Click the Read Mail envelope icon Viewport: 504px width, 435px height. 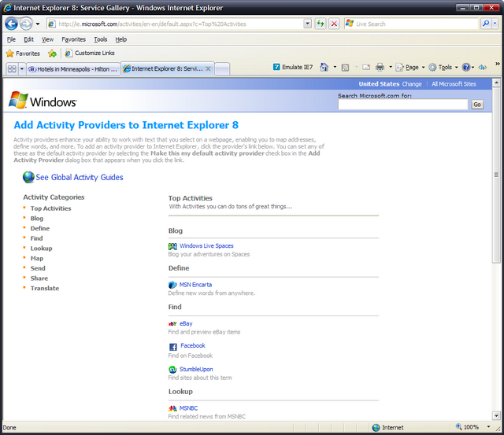[365, 68]
